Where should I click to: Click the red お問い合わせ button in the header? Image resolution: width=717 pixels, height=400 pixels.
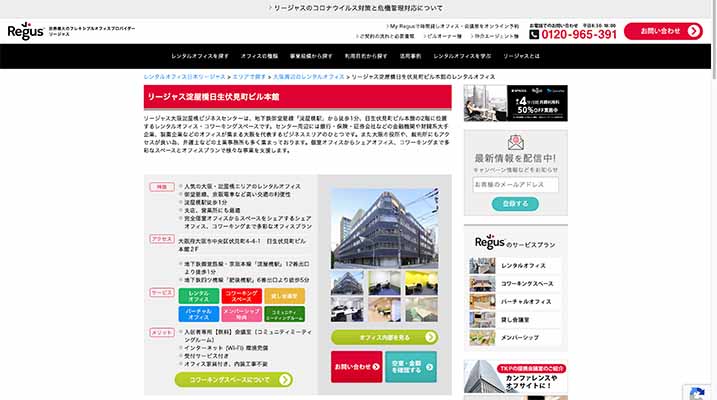click(663, 31)
